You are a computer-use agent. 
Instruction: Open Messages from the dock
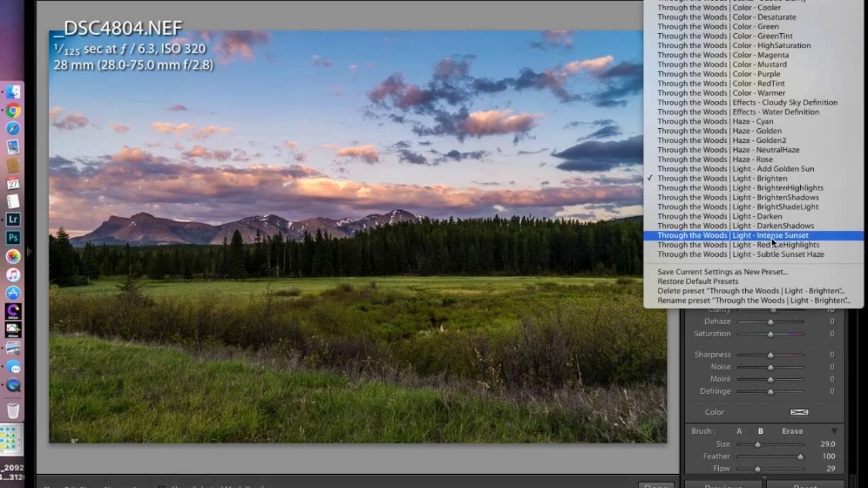click(x=13, y=367)
